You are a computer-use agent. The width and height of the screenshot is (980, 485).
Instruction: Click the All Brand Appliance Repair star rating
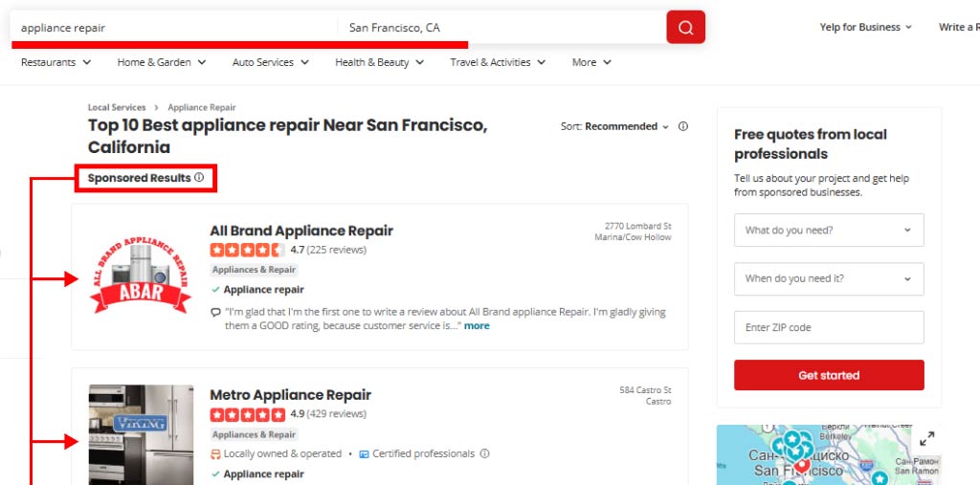pos(248,250)
